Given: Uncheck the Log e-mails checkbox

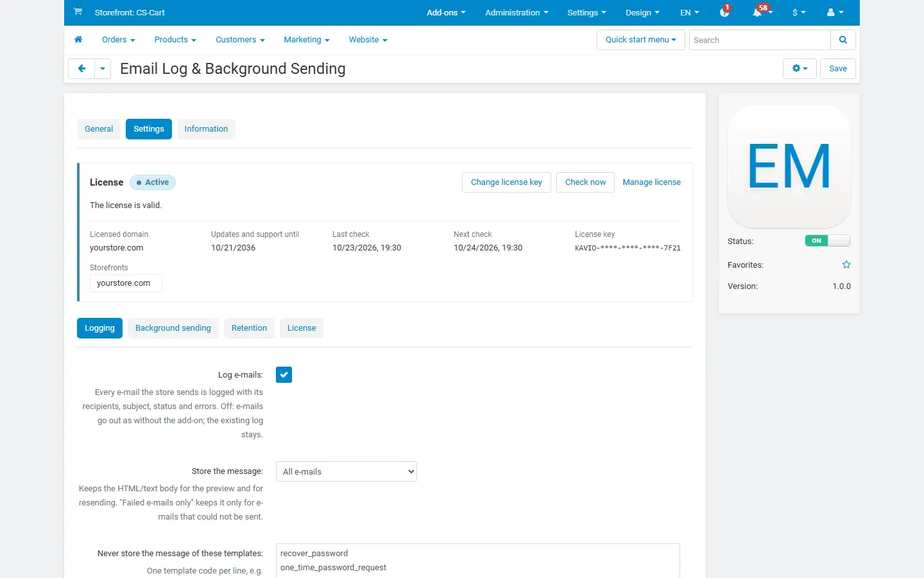Looking at the screenshot, I should click(x=284, y=374).
